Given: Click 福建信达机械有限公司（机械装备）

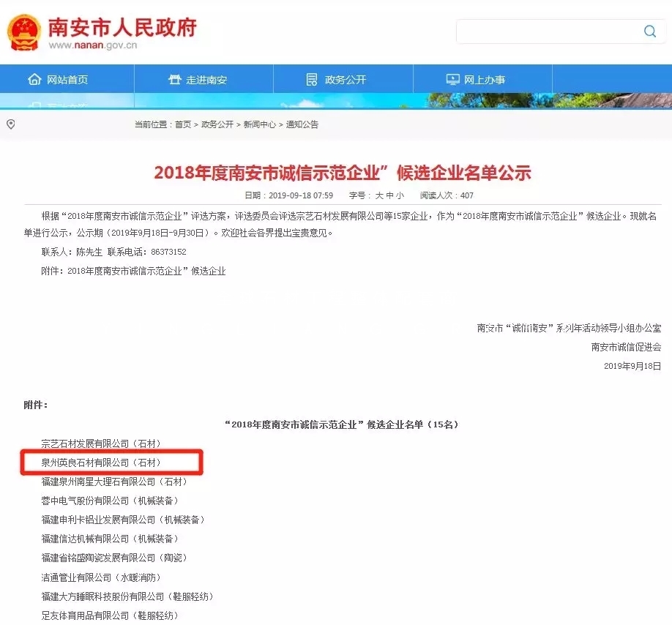Looking at the screenshot, I should 110,539.
